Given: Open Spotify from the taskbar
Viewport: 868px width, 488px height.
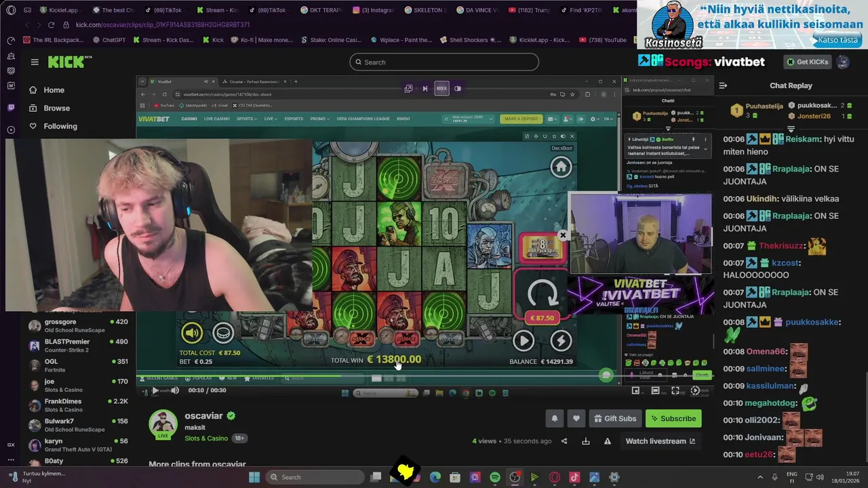Looking at the screenshot, I should coord(495,477).
